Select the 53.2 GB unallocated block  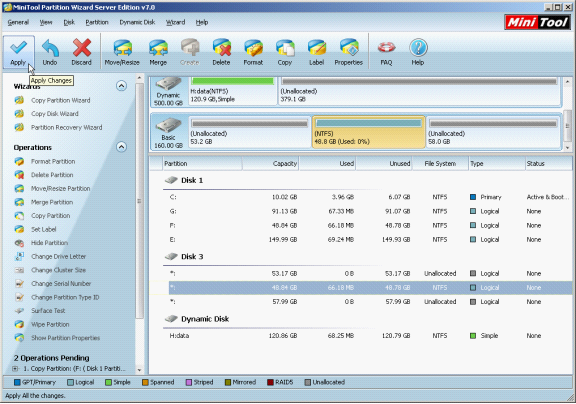pyautogui.click(x=249, y=132)
